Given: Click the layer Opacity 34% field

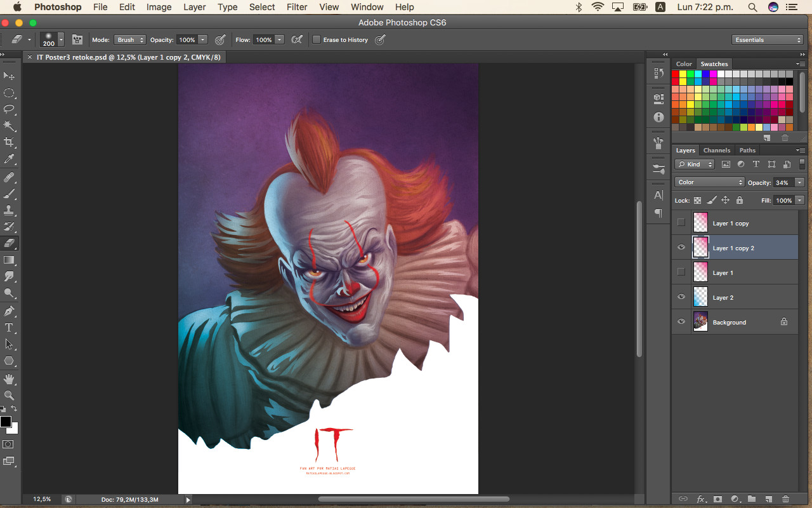Looking at the screenshot, I should [x=782, y=183].
